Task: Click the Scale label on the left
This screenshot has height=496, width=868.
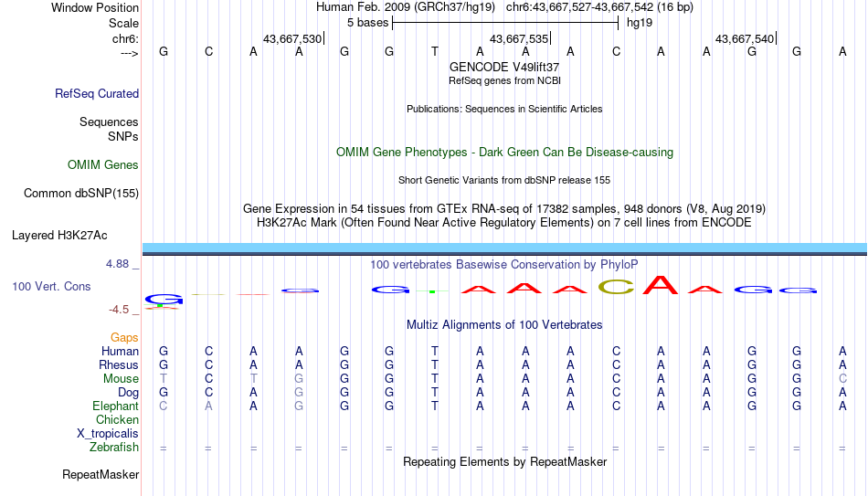Action: click(x=123, y=23)
